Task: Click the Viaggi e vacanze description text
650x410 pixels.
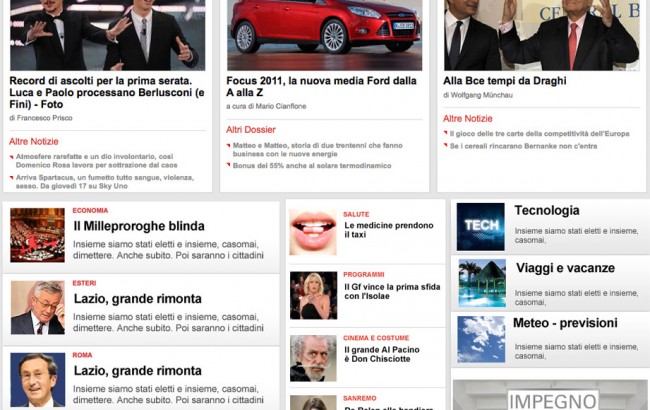Action: coord(576,298)
